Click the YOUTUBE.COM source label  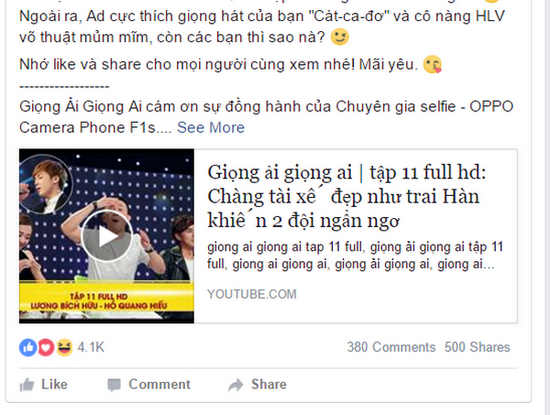point(252,294)
